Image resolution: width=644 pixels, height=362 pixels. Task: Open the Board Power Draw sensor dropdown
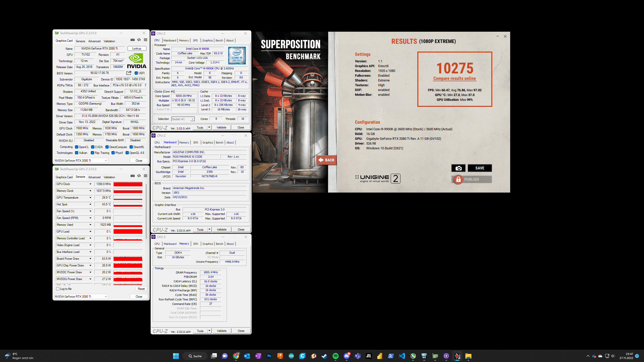pos(90,259)
